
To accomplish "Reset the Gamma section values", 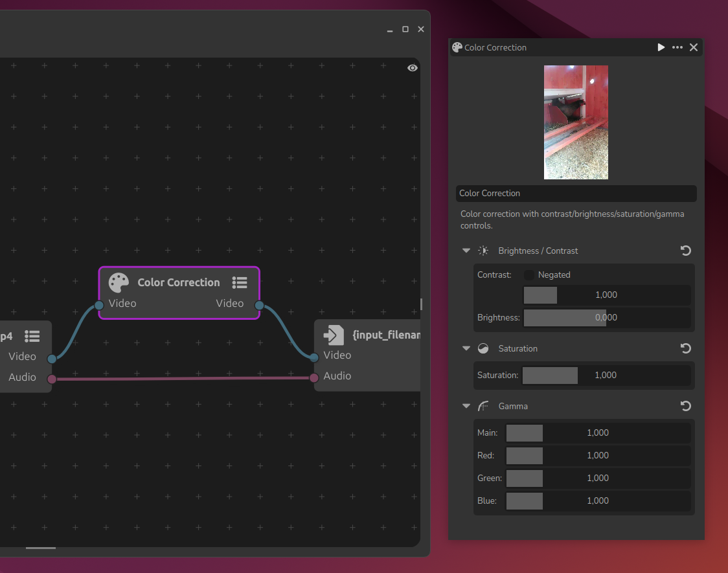I will coord(686,406).
